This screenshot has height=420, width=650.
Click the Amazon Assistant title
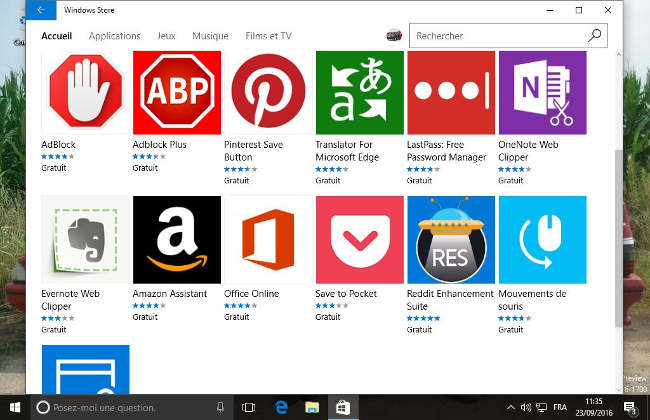(170, 294)
